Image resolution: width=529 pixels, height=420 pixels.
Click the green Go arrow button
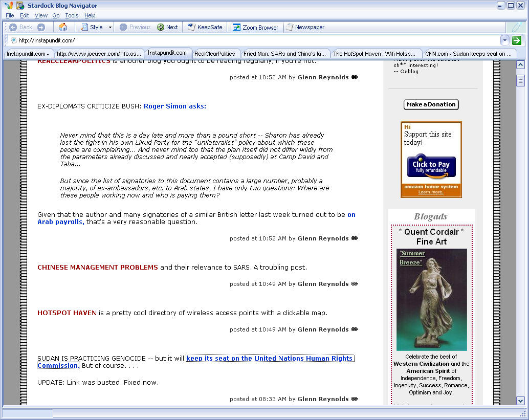point(517,40)
